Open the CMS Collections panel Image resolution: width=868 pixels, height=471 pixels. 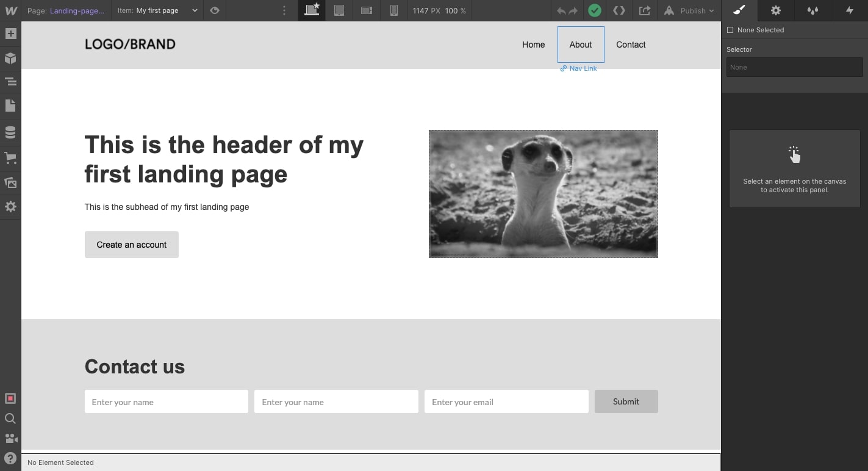10,132
